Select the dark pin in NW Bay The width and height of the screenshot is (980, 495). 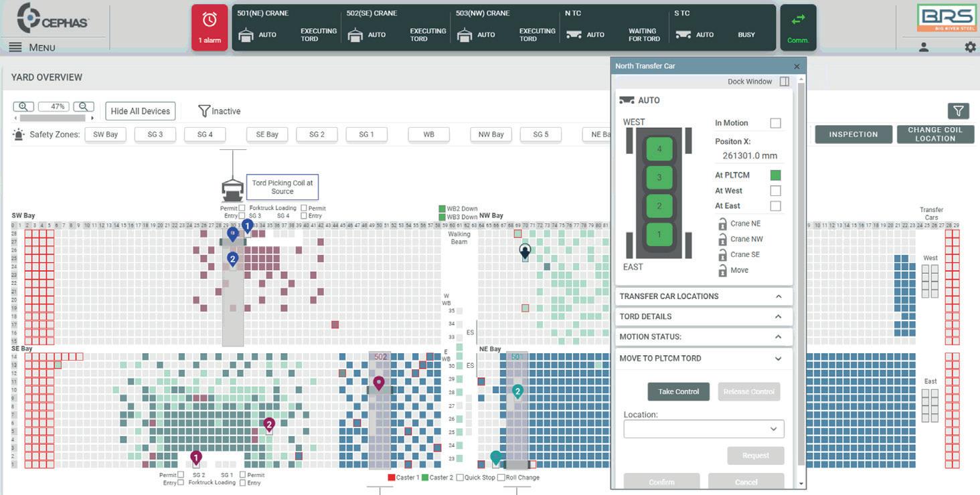tap(525, 251)
